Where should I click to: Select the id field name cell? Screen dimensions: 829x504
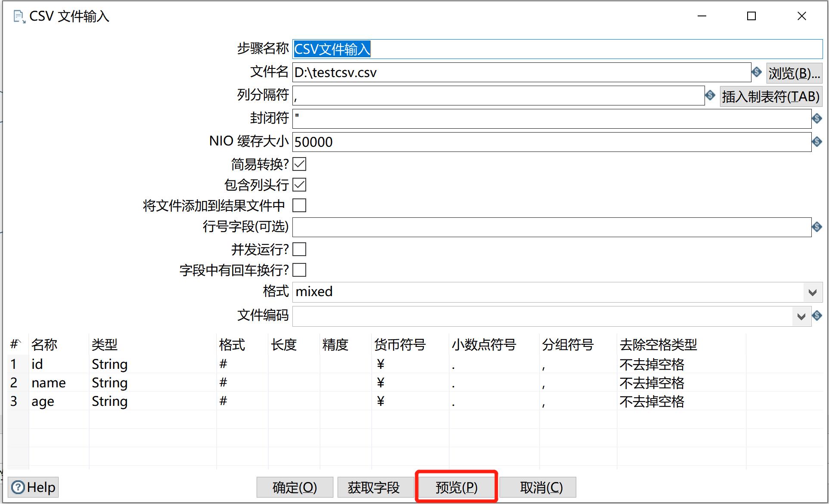pos(59,364)
